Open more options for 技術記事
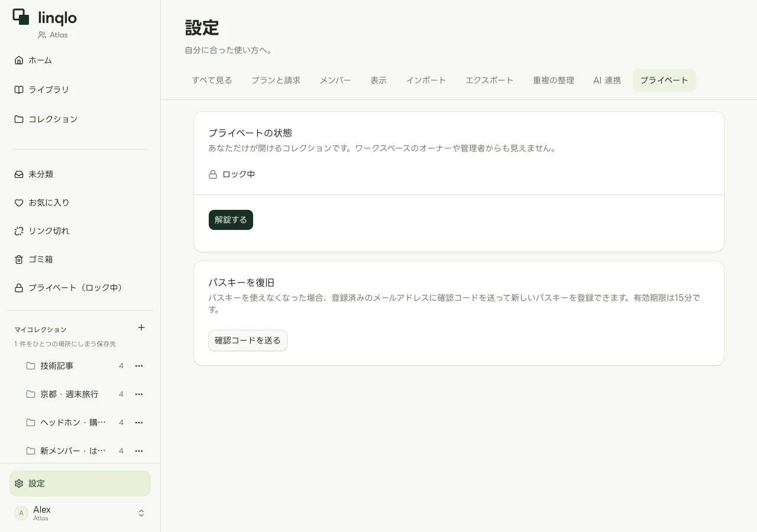This screenshot has height=532, width=757. (139, 366)
